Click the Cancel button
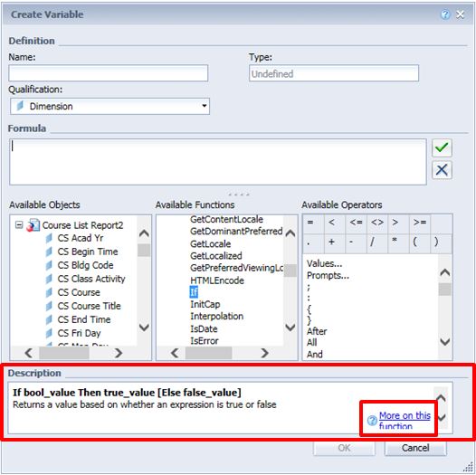The image size is (476, 475). pyautogui.click(x=415, y=448)
